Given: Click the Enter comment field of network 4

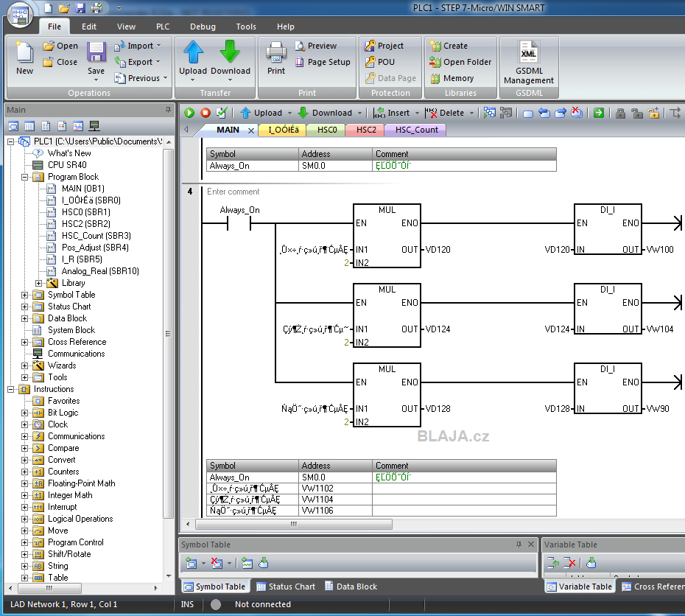Looking at the screenshot, I should pyautogui.click(x=233, y=192).
